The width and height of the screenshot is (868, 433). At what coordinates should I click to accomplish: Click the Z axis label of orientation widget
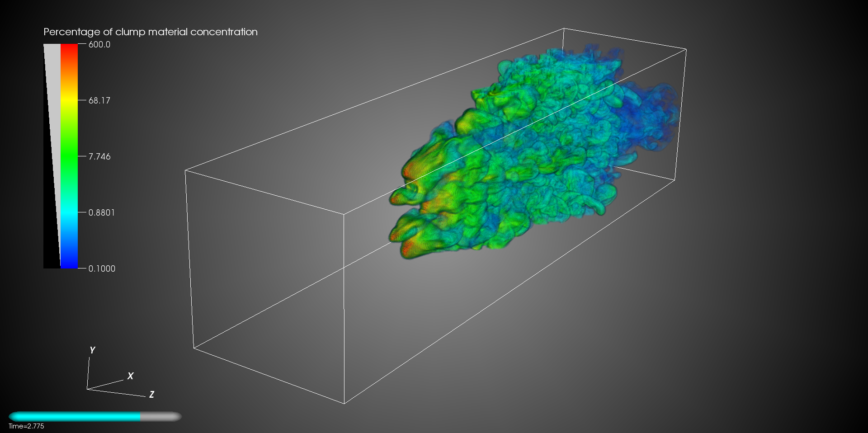(x=151, y=395)
